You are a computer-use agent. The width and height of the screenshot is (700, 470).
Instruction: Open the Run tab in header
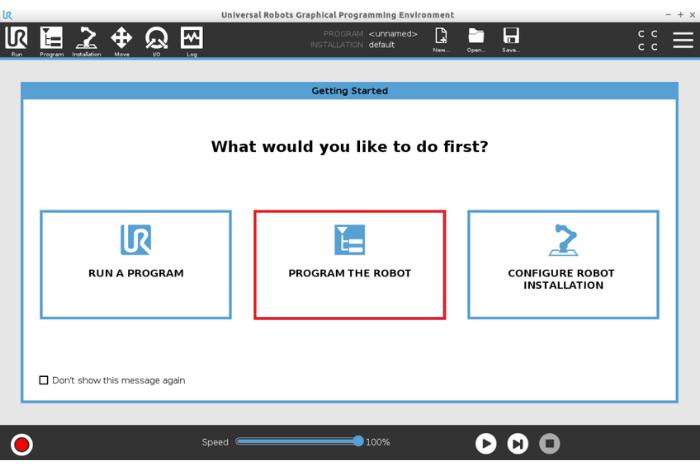[x=16, y=40]
